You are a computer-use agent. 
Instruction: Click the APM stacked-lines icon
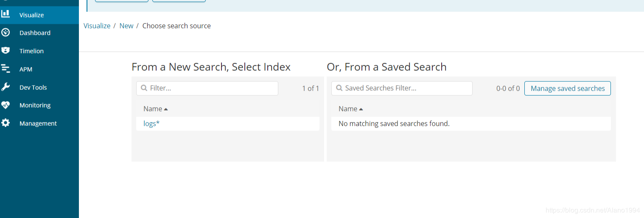[6, 69]
